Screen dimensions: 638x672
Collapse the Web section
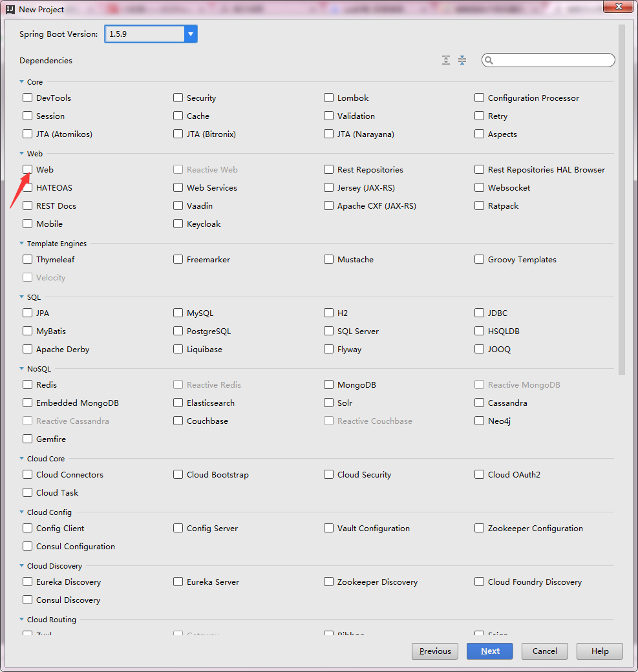click(21, 153)
